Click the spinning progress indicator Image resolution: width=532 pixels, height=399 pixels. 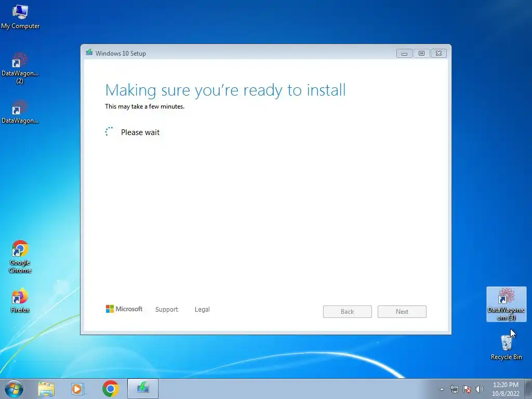pos(109,131)
